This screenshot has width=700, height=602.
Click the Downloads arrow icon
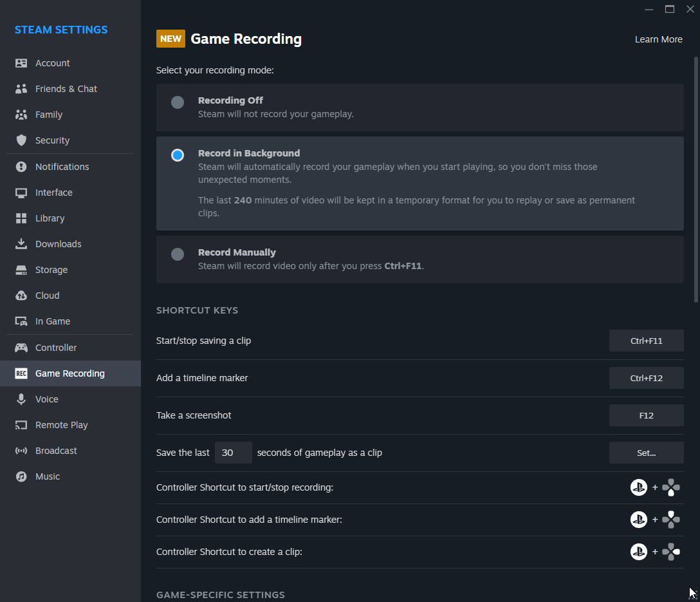21,244
